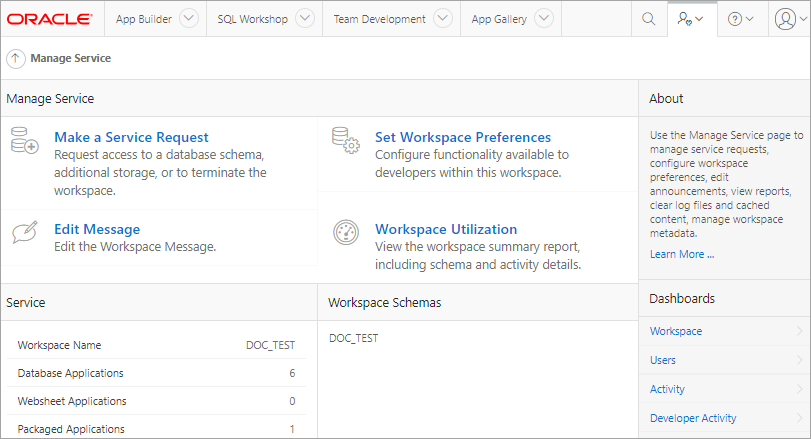
Task: Expand the SQL Workshop dropdown arrow
Action: (x=305, y=19)
